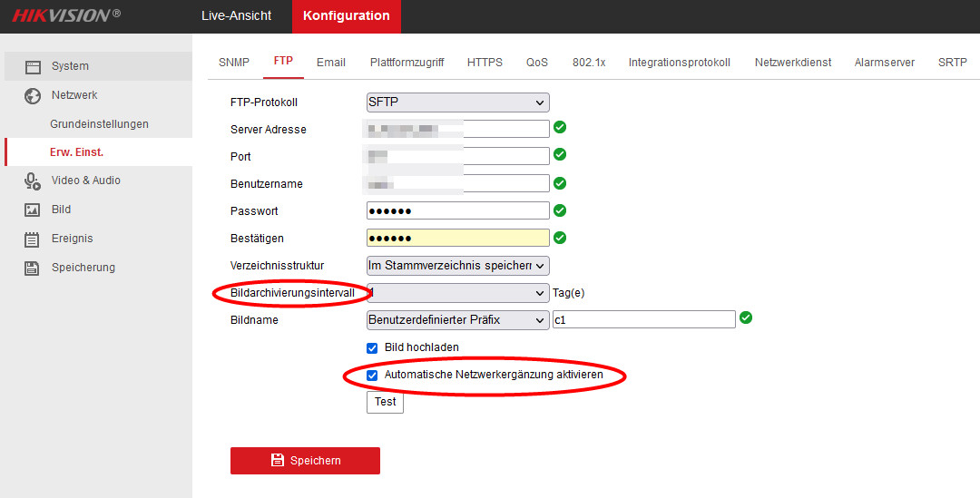The width and height of the screenshot is (980, 498).
Task: Click the green checkmark beside Bildname prefix field
Action: click(746, 317)
